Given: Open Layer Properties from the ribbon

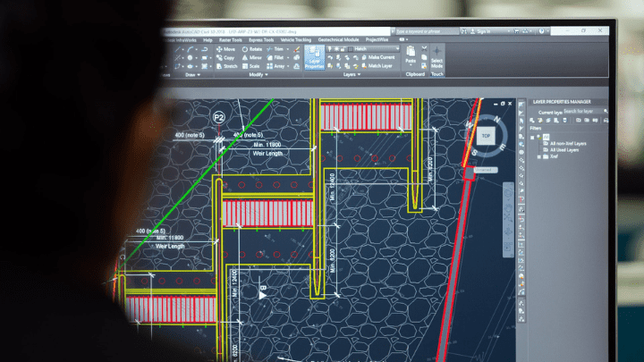Looking at the screenshot, I should tap(314, 59).
